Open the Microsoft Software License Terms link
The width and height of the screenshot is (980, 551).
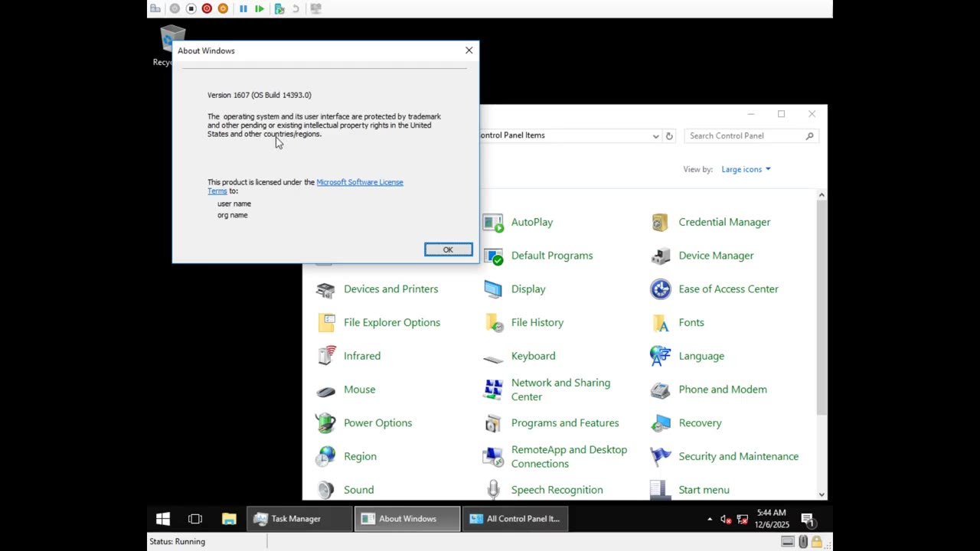[360, 182]
